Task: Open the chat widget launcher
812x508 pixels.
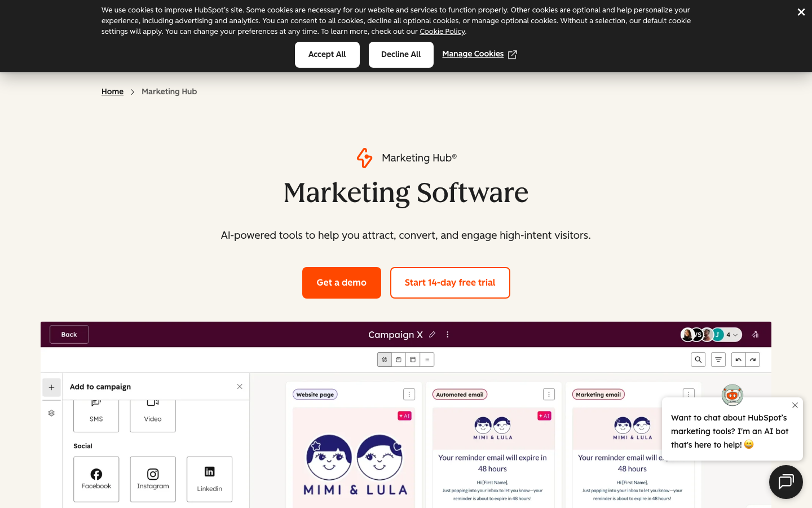Action: tap(786, 482)
